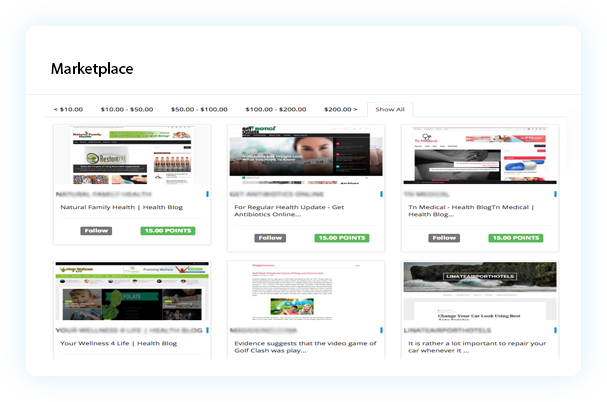Select the '$10.00 - $50.00' price tab
Viewport: 607px width, 402px height.
[127, 110]
